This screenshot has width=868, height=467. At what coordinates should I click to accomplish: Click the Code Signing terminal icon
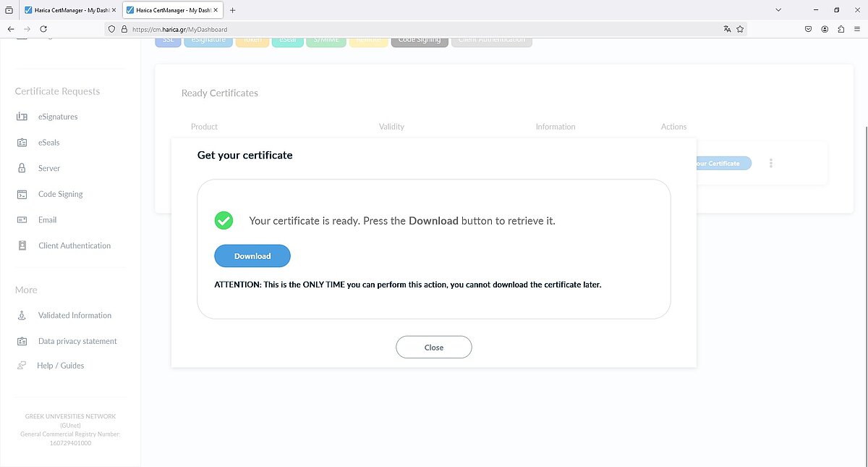point(22,194)
